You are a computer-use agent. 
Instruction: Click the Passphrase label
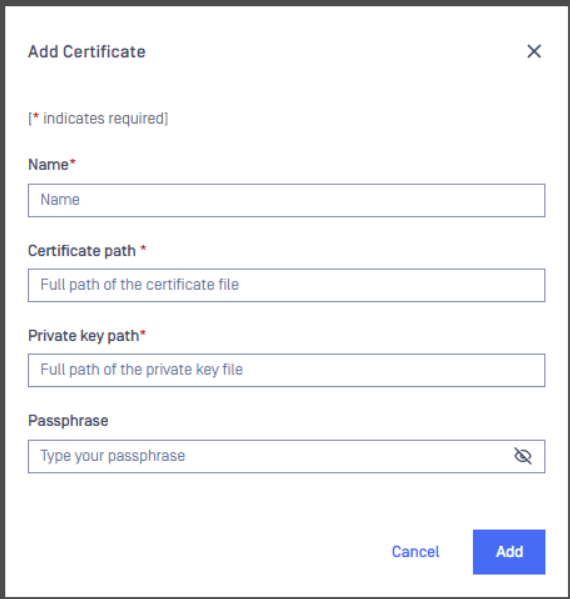tap(68, 421)
